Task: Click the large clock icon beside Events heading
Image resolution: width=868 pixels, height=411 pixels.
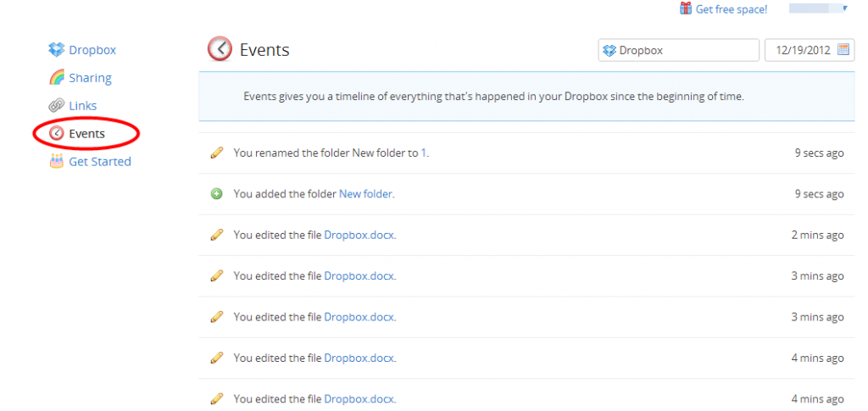Action: pyautogui.click(x=220, y=49)
